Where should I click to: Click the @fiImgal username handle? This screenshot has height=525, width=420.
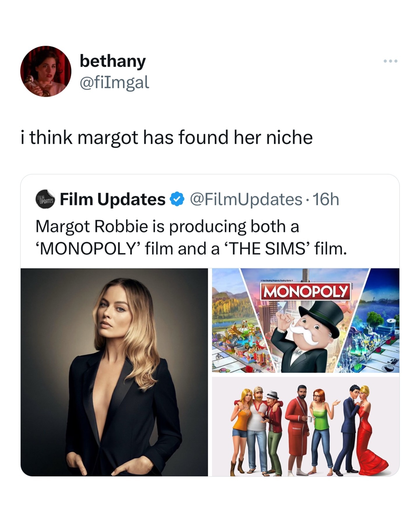(x=115, y=82)
